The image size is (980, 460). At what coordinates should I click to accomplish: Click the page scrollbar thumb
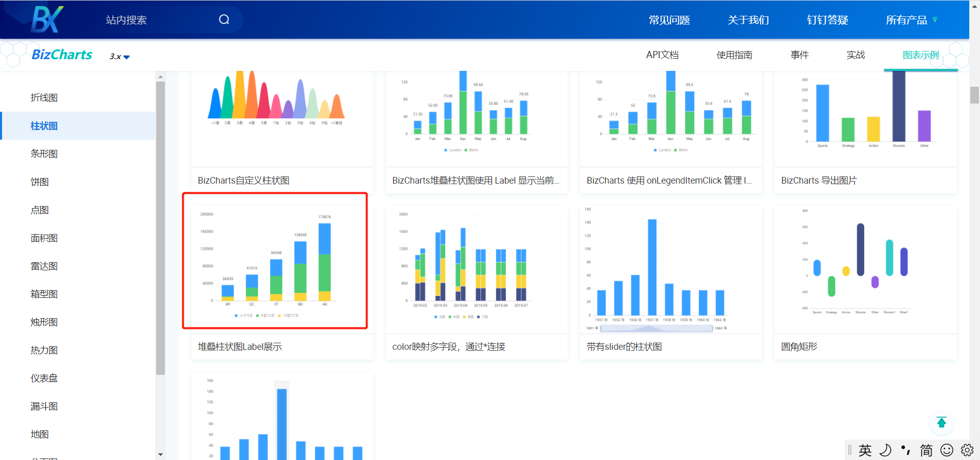pos(974,95)
